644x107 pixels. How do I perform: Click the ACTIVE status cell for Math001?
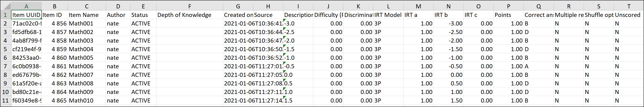click(143, 24)
